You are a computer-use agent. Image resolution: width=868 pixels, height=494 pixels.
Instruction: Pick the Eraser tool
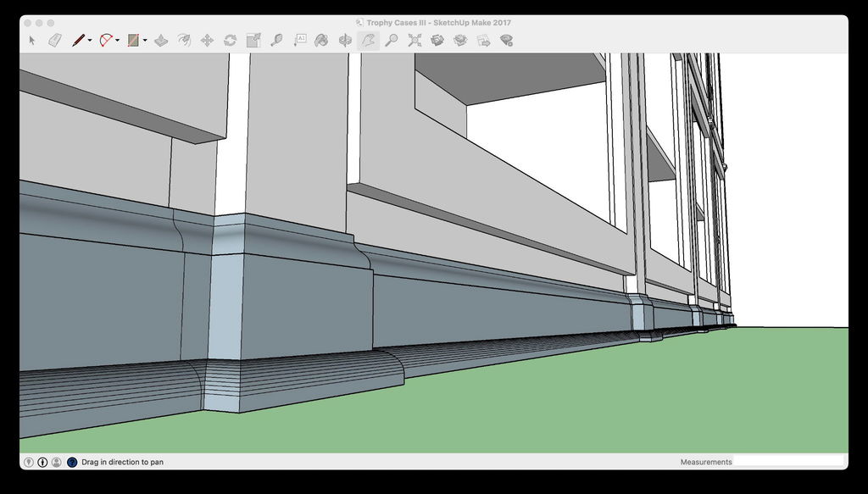pos(55,40)
